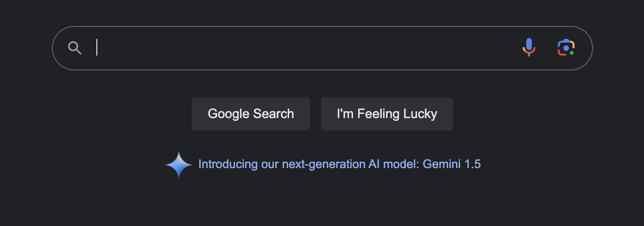Submit the query using Google Search
This screenshot has width=644, height=226.
tap(251, 114)
